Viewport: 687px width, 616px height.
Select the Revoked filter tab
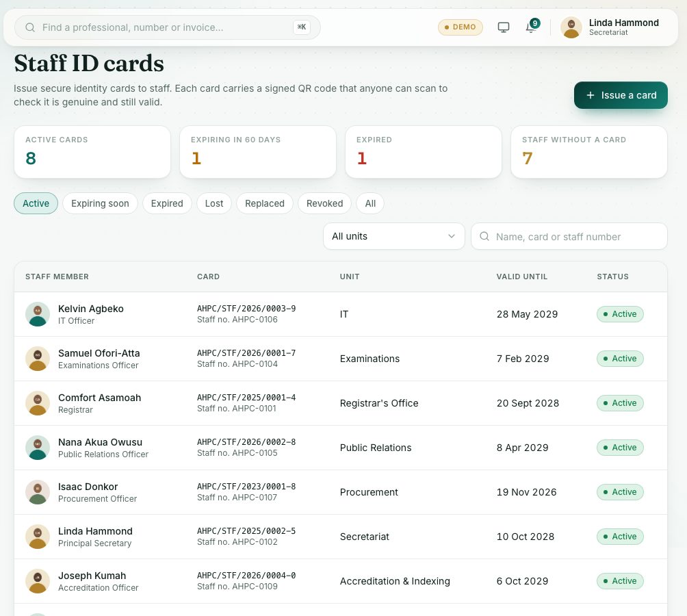click(x=324, y=203)
